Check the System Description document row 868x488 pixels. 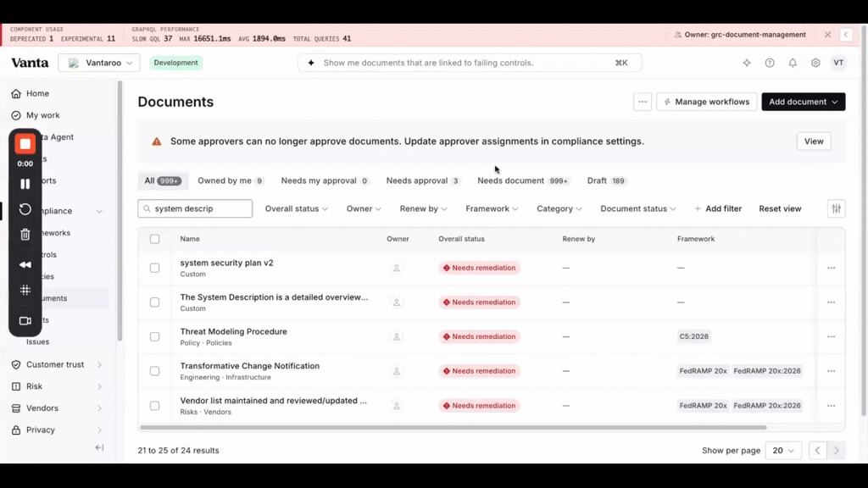154,302
